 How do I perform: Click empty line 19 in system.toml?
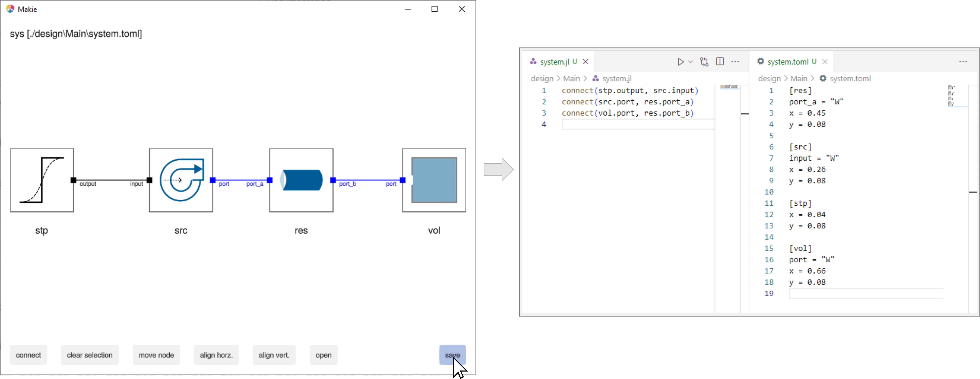click(866, 293)
